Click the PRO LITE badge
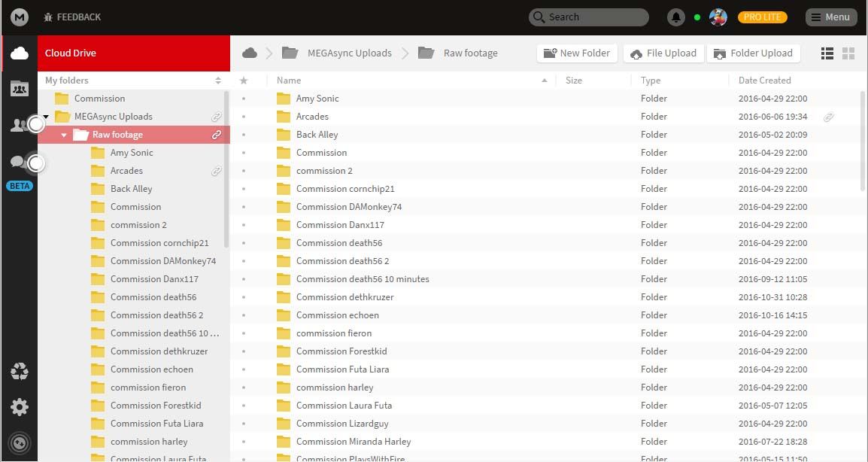Screen dimensions: 868x462 coord(762,17)
